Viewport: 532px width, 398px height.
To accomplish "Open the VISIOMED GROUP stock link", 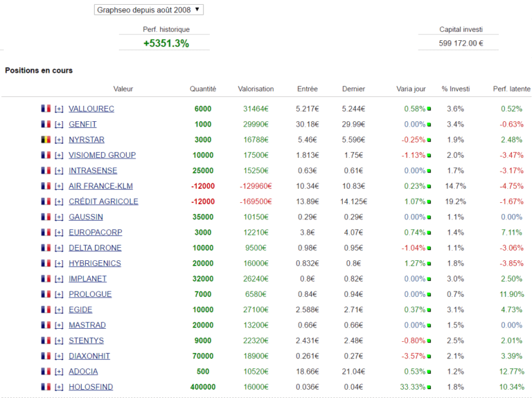I will [x=102, y=155].
